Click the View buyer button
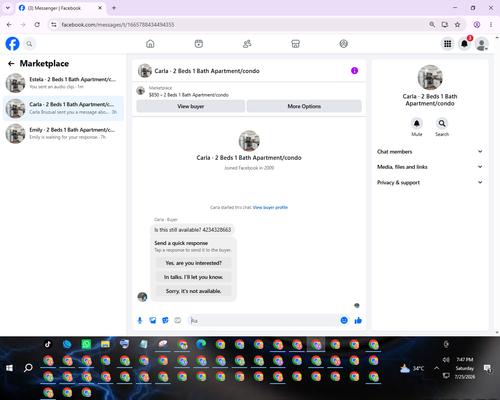Screen dimensions: 500x400 191,106
